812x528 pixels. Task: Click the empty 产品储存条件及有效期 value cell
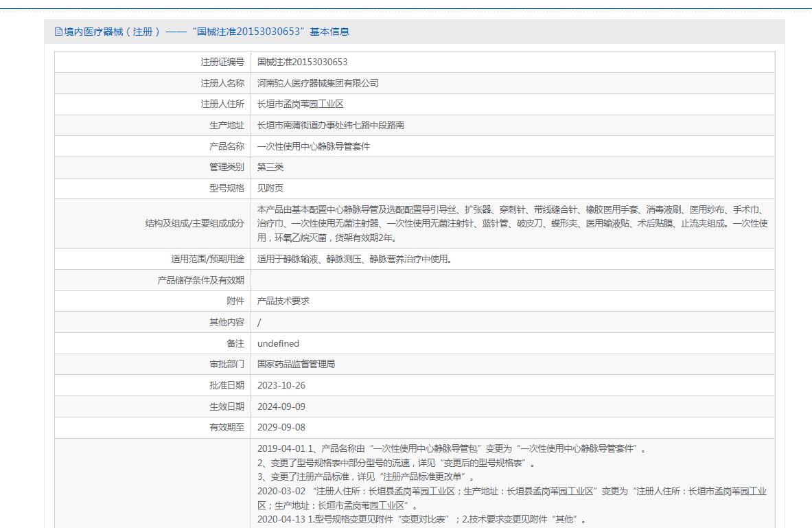pyautogui.click(x=512, y=280)
